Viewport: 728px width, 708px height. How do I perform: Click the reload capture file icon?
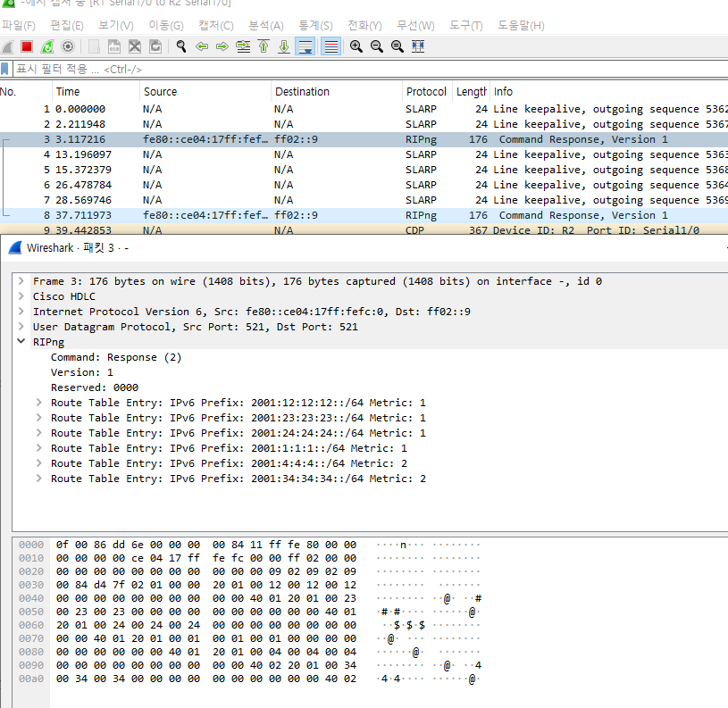coord(155,46)
